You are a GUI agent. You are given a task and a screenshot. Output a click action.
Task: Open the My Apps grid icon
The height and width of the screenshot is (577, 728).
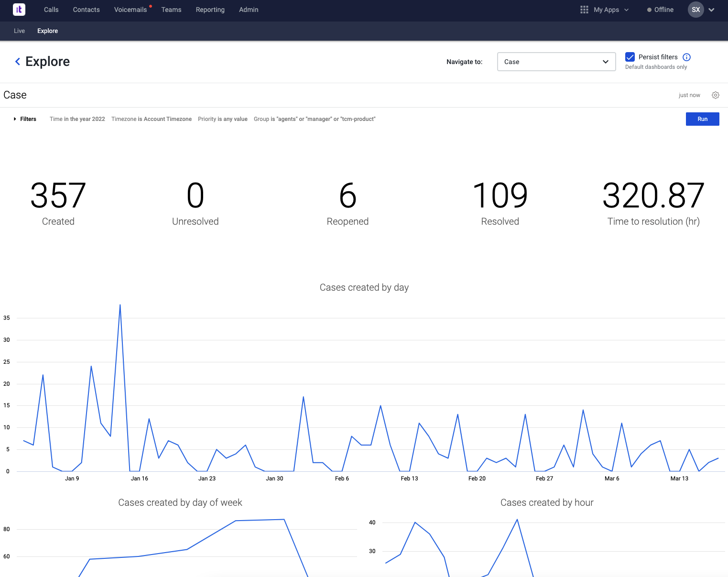pos(584,10)
